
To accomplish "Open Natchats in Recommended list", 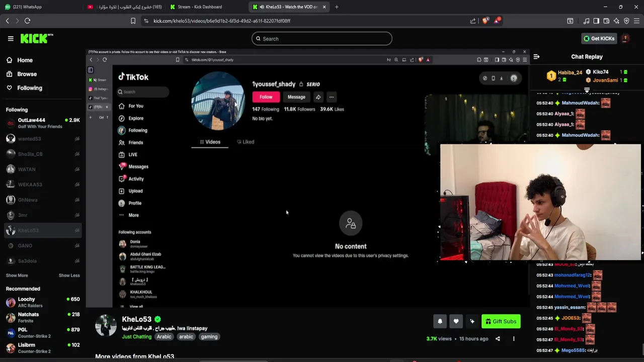I will click(x=43, y=317).
